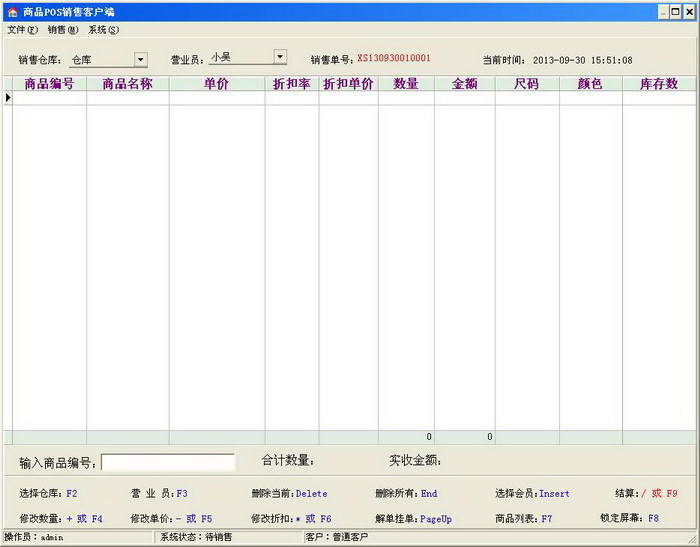The height and width of the screenshot is (547, 700).
Task: Click the 折扣率 column header
Action: coord(291,84)
